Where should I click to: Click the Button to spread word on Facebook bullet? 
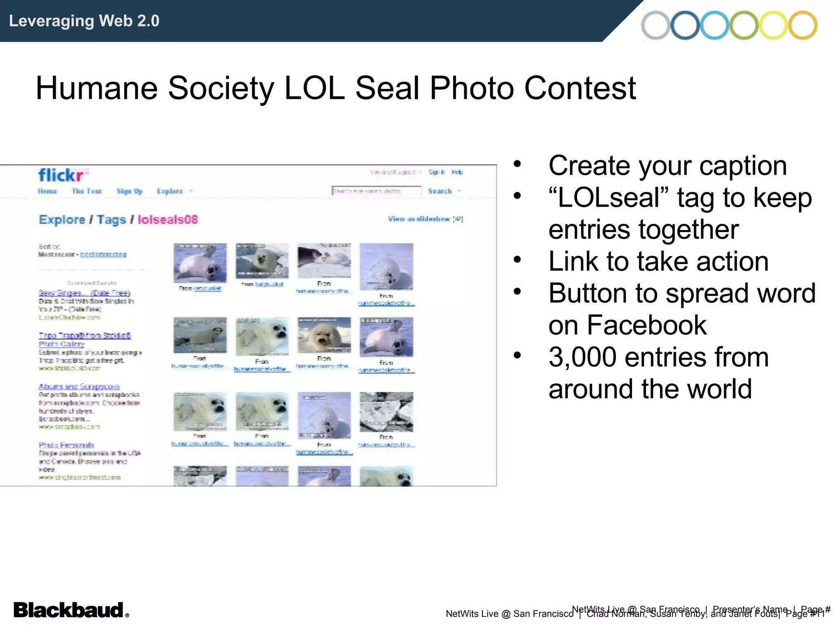click(x=682, y=309)
